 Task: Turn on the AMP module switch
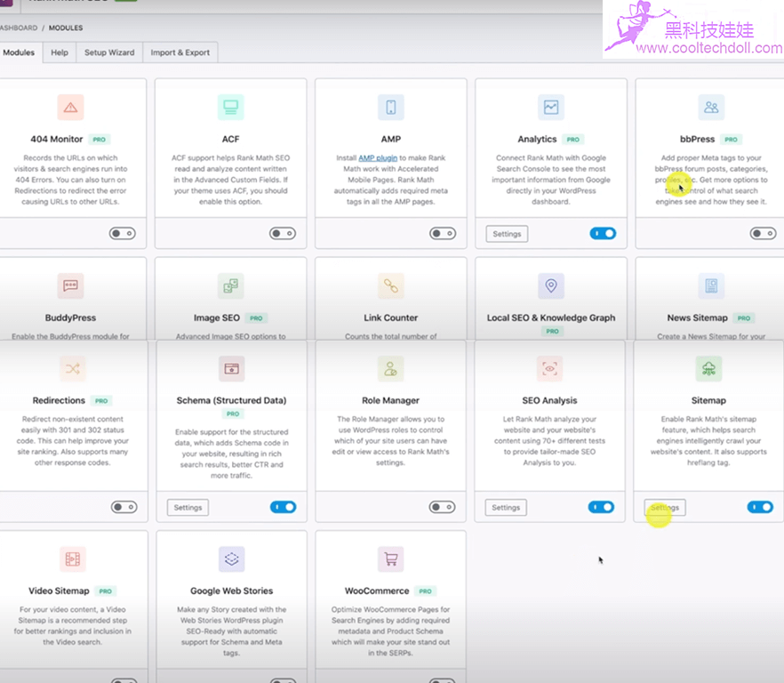[443, 233]
